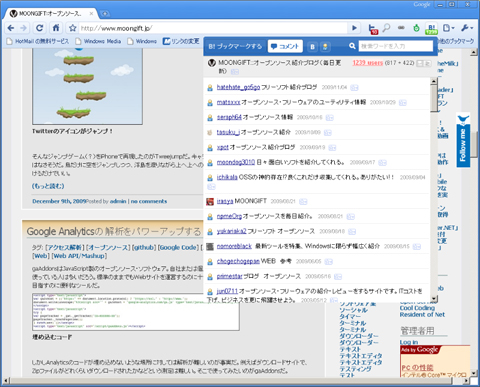Open user jun0711 profile link
This screenshot has height=387, width=480.
click(x=227, y=291)
